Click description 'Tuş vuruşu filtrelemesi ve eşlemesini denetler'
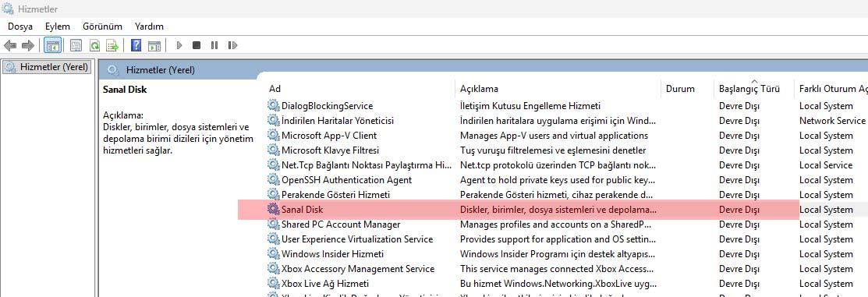868x297 pixels. coord(553,150)
